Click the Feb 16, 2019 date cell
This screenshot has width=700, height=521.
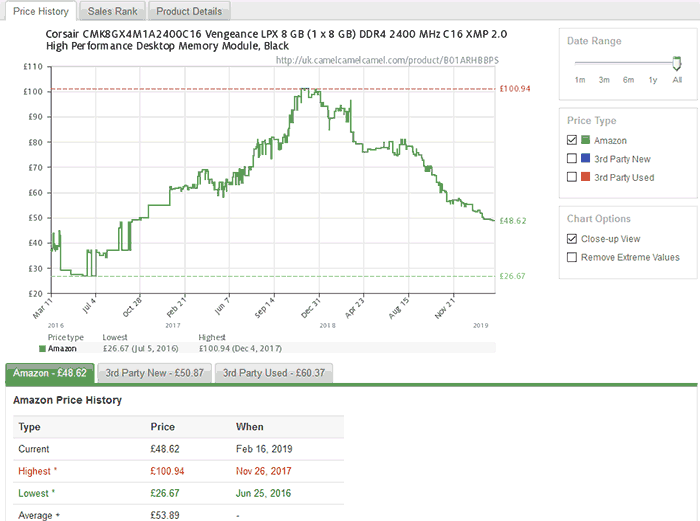(x=264, y=449)
